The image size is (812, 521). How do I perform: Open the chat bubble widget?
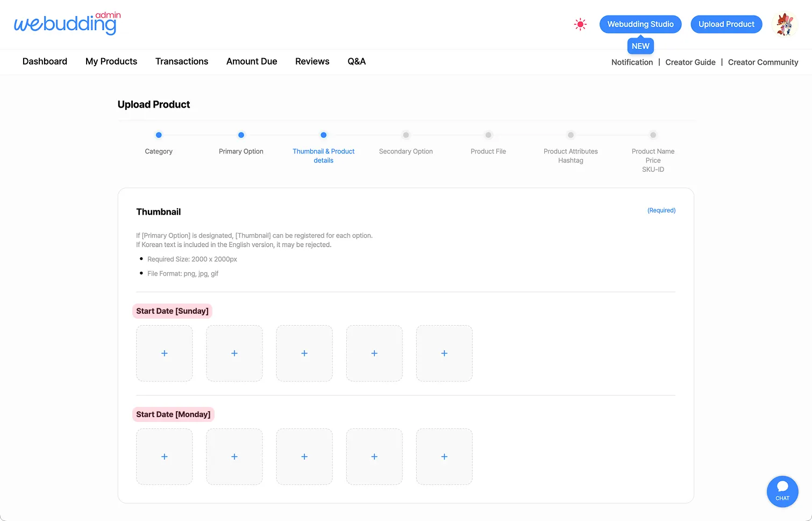pos(782,491)
